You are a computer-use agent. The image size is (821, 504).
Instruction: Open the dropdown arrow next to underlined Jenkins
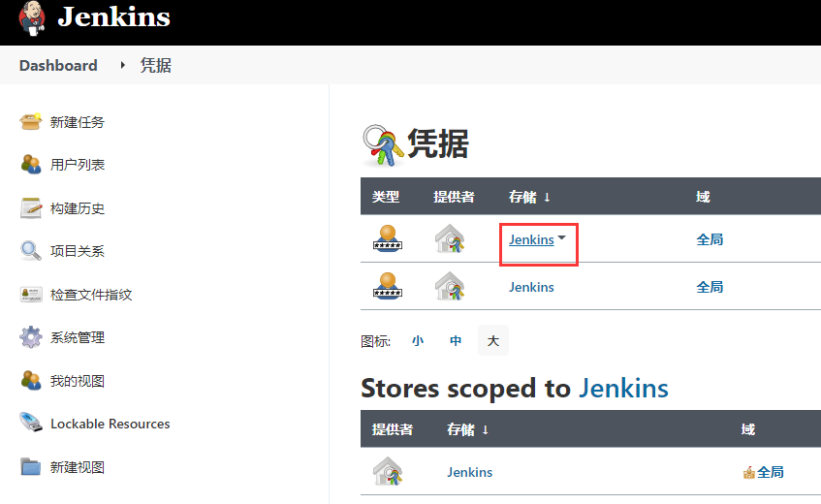pyautogui.click(x=562, y=237)
